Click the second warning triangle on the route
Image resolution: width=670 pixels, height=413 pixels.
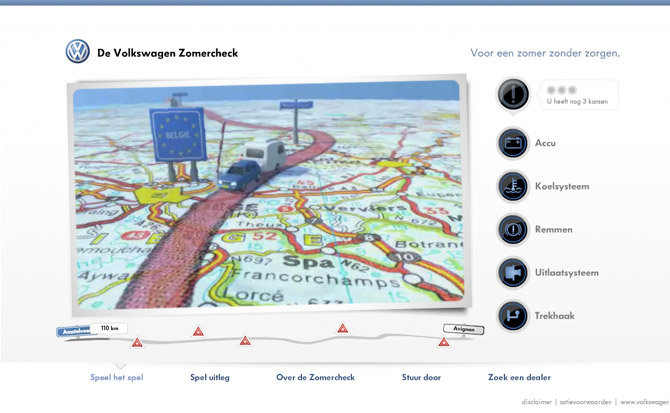[x=198, y=331]
